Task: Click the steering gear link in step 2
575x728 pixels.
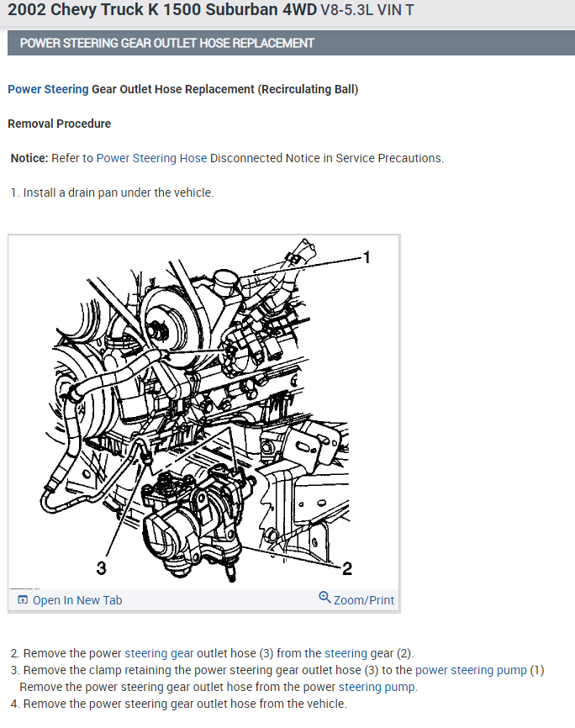Action: pos(159,653)
